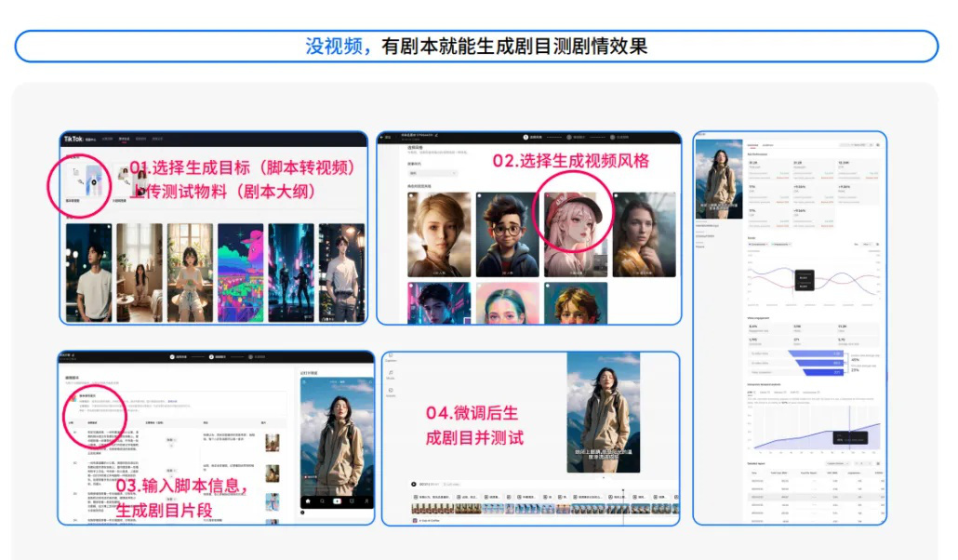The height and width of the screenshot is (560, 958).
Task: Click the back arrow in style editor
Action: (x=389, y=137)
